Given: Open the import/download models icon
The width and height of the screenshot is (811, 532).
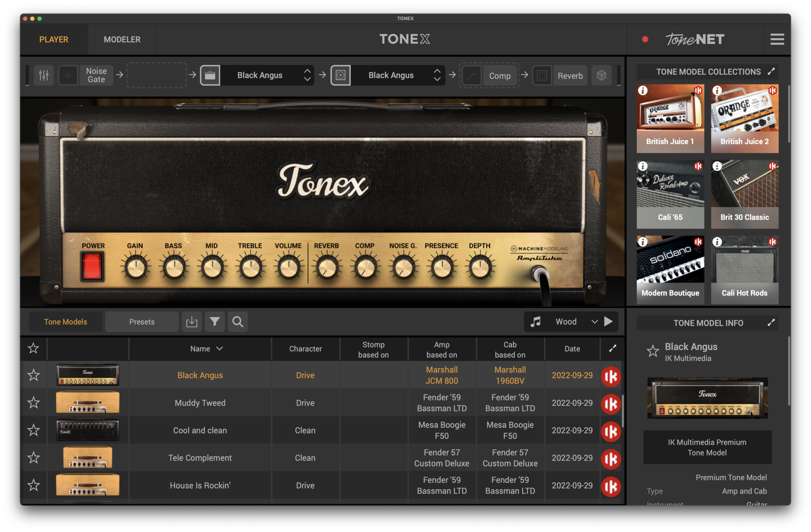Looking at the screenshot, I should point(192,321).
